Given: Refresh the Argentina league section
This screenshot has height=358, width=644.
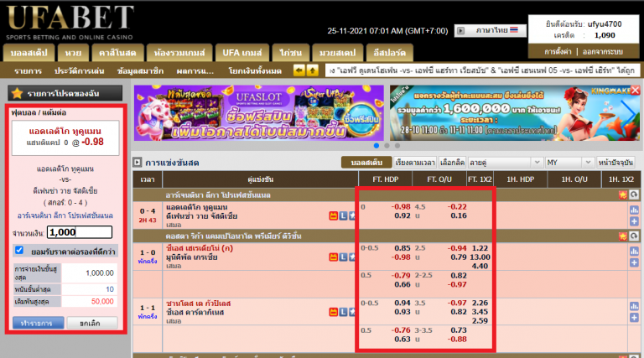Looking at the screenshot, I should [x=634, y=195].
